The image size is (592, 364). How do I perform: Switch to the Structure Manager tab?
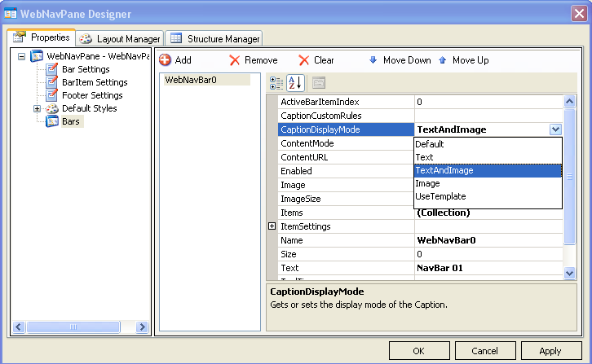pos(214,38)
